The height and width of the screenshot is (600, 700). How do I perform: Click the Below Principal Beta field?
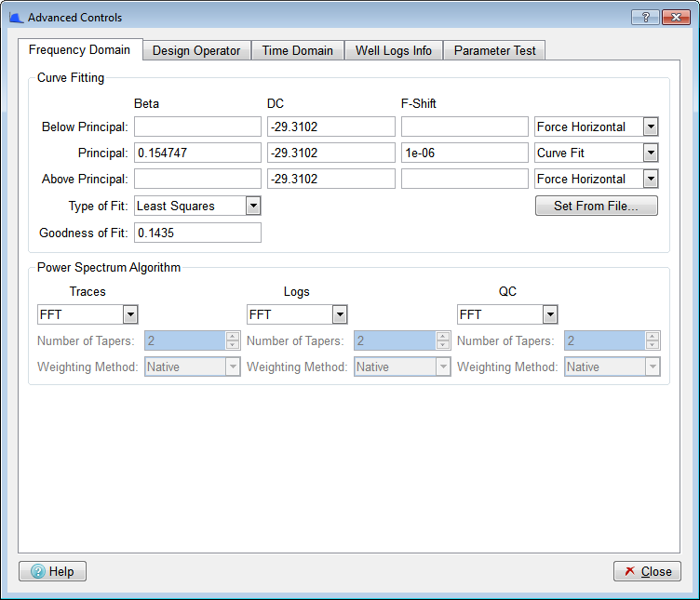click(197, 127)
